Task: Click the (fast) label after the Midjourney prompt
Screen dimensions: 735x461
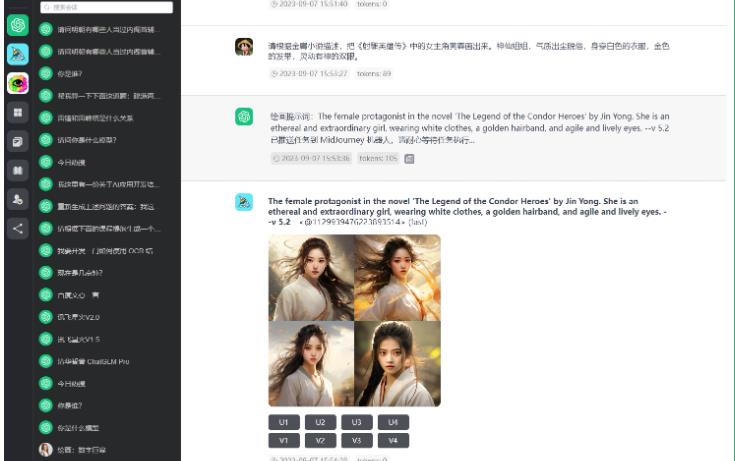Action: [417, 222]
